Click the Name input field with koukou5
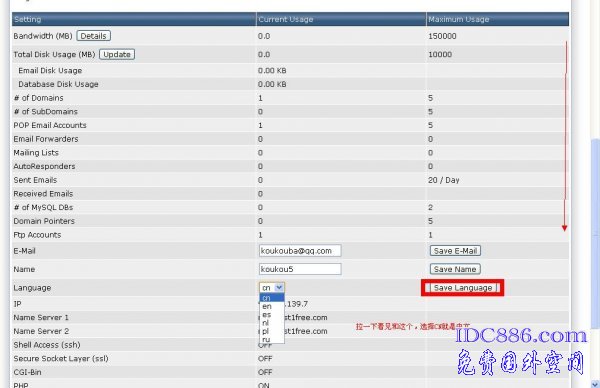This screenshot has height=388, width=600. click(300, 269)
